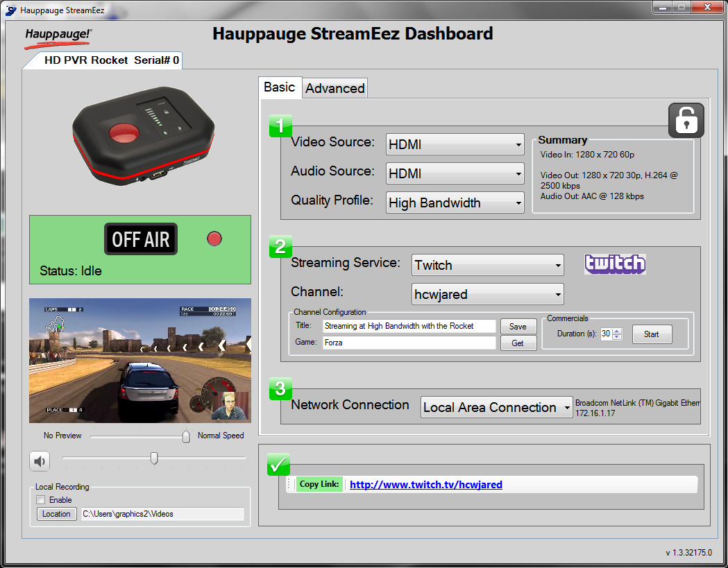Viewport: 728px width, 568px height.
Task: Click the IP address 172.16.1.17
Action: pos(595,413)
